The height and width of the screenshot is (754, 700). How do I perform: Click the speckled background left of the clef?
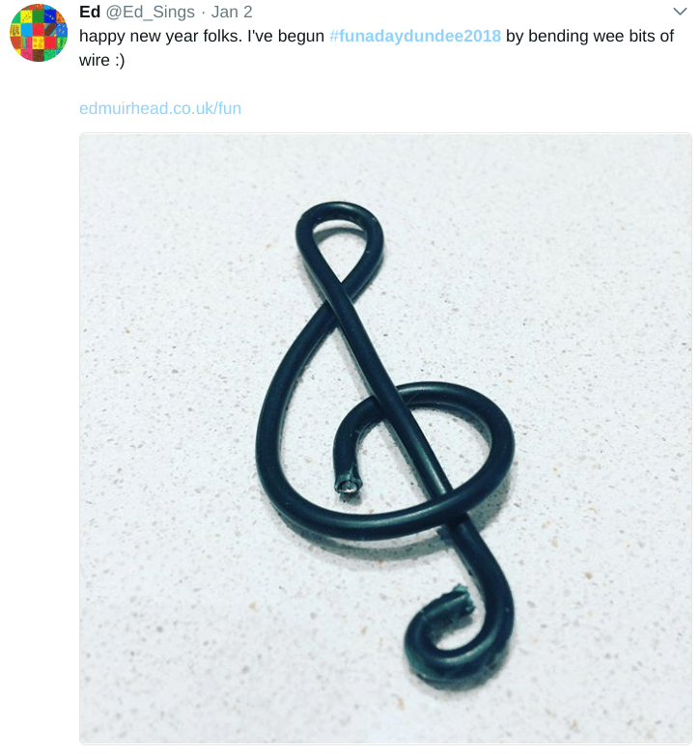tap(164, 434)
